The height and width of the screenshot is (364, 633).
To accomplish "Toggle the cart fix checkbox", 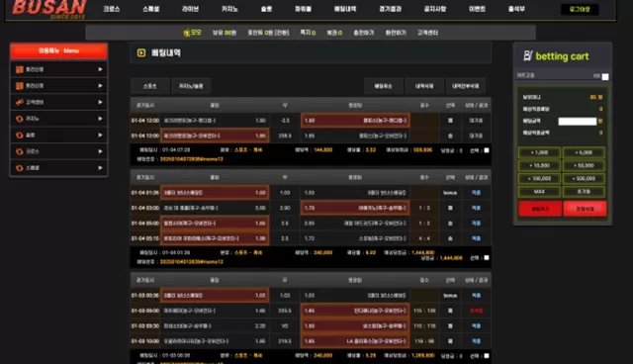I will click(605, 77).
